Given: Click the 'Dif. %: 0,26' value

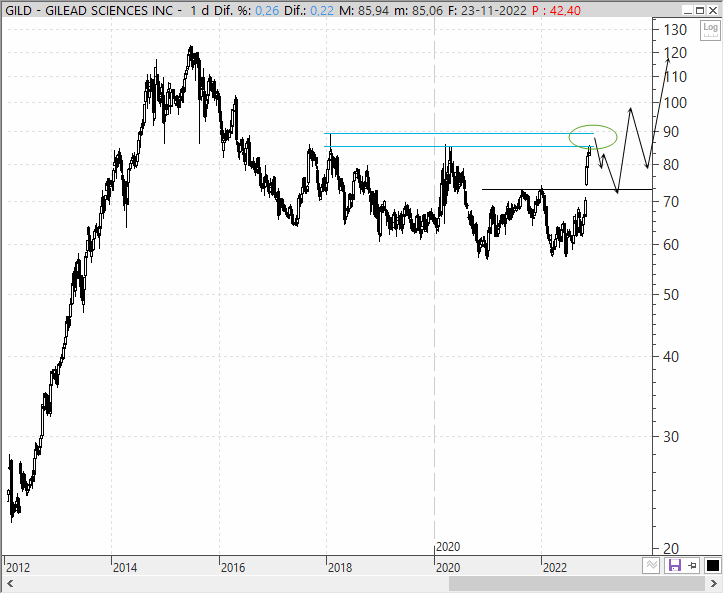Looking at the screenshot, I should point(247,11).
